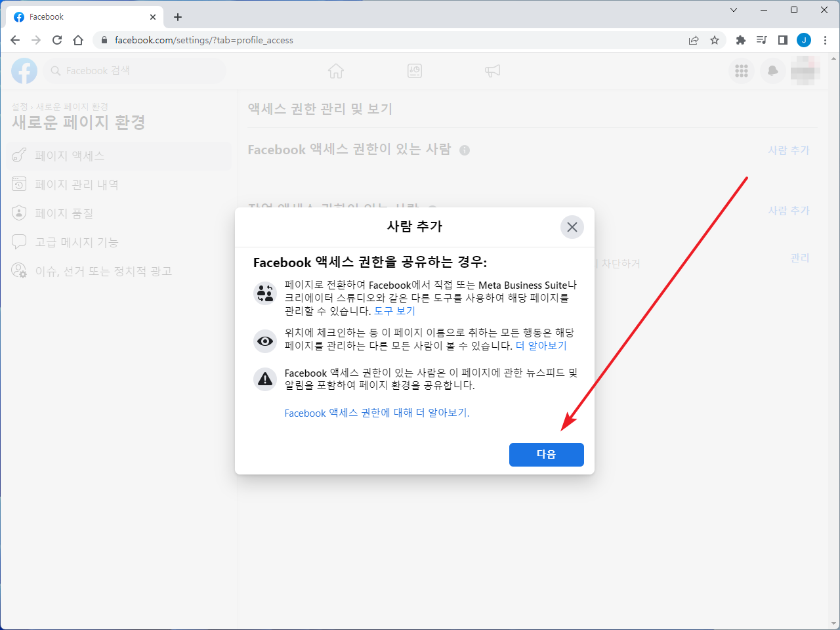
Task: Click the 설정 breadcrumb link
Action: pyautogui.click(x=20, y=106)
